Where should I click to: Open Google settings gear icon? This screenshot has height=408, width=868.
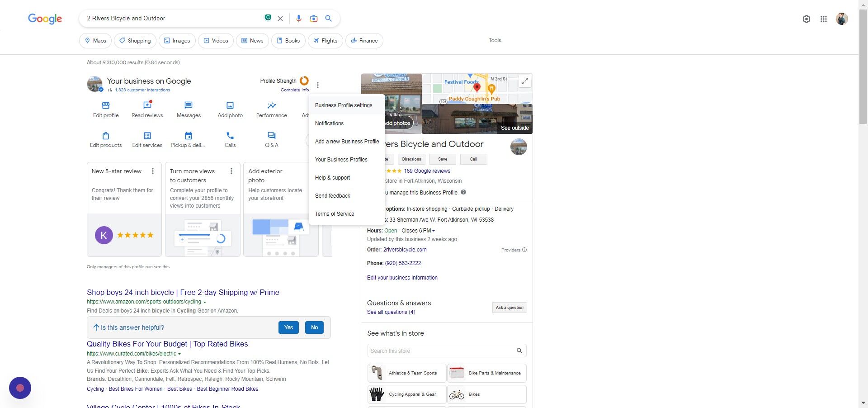[807, 19]
